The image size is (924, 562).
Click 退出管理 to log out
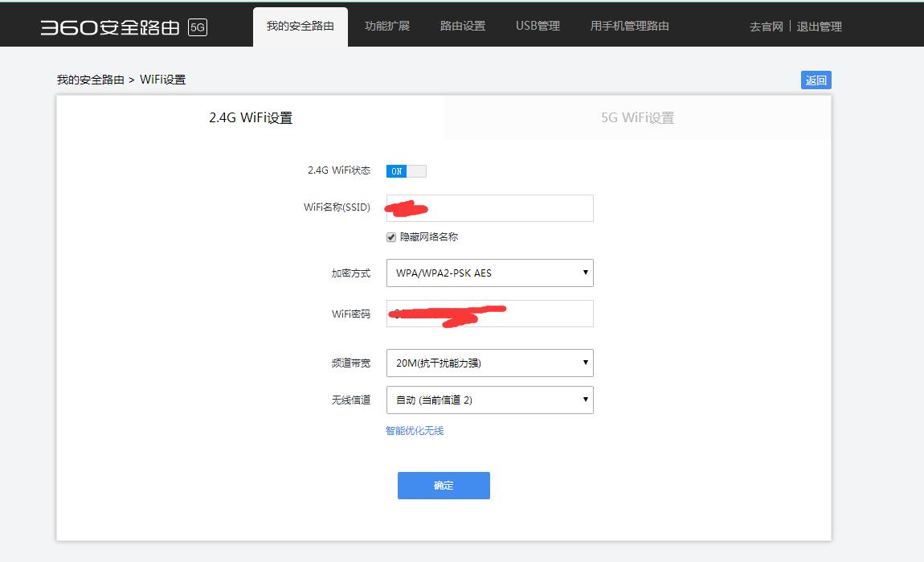pos(818,26)
